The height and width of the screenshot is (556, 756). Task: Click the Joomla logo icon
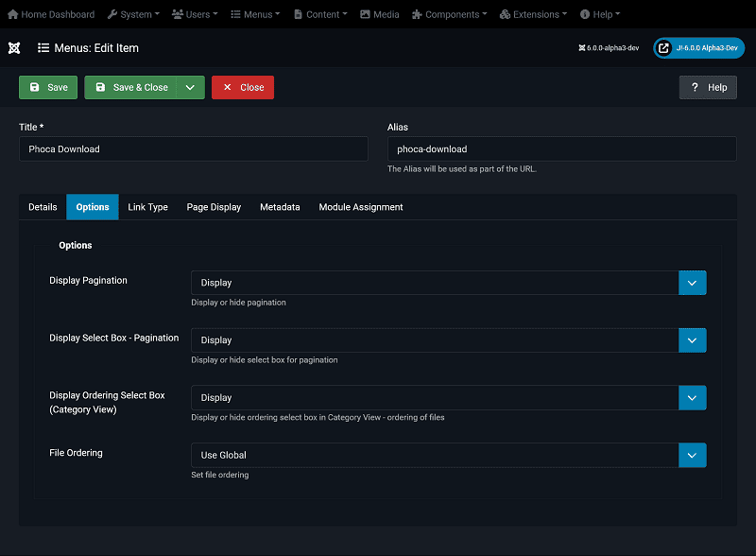(14, 47)
